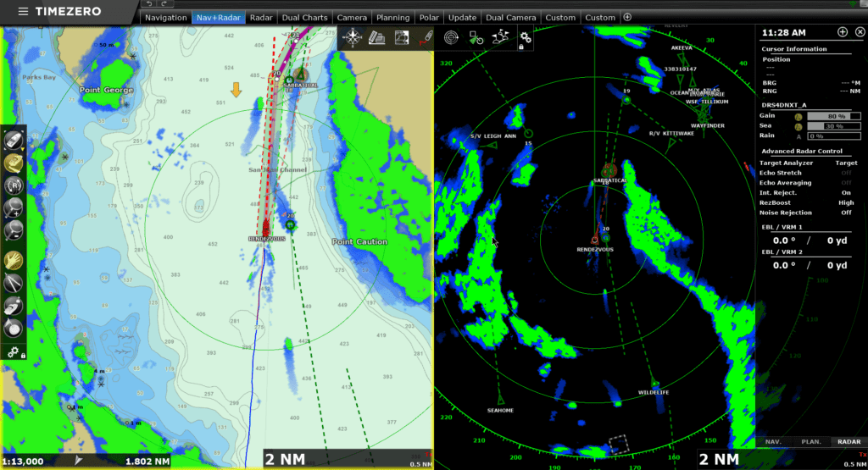Click the undo arrow in title bar

(149, 4)
